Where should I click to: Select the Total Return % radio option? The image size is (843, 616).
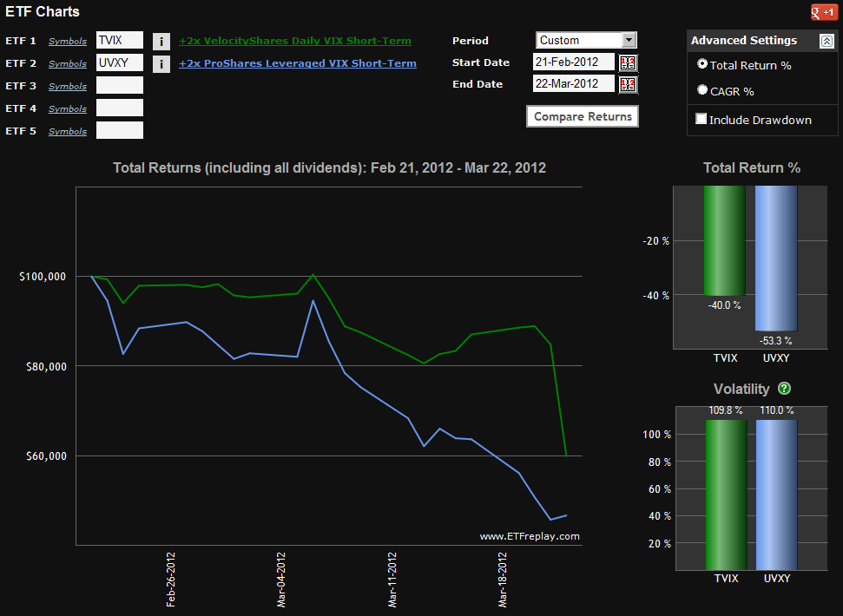coord(702,64)
